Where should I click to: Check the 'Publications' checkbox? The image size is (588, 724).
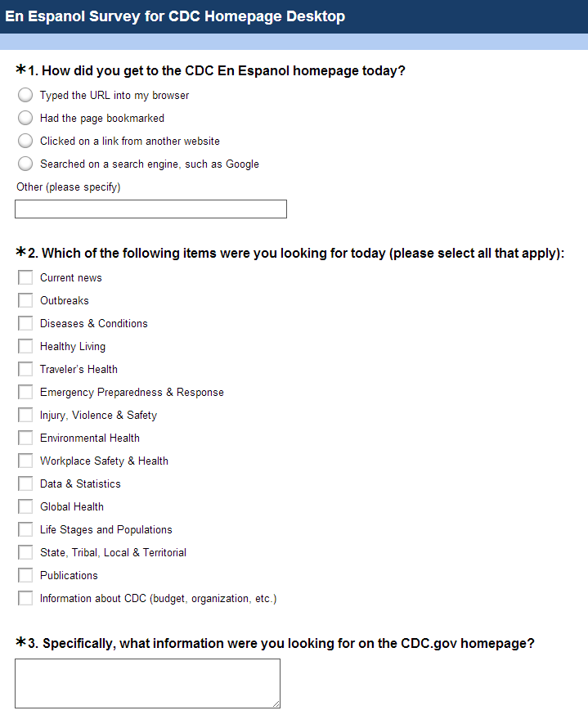click(x=25, y=575)
